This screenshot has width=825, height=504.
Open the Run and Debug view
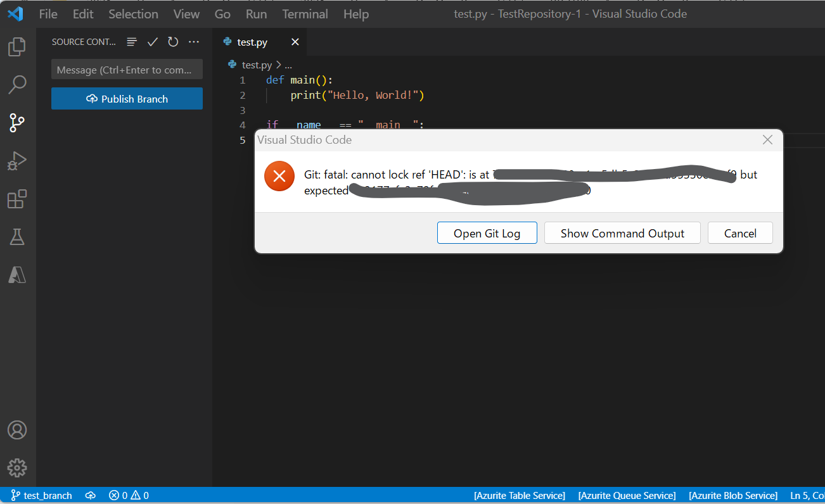click(17, 161)
